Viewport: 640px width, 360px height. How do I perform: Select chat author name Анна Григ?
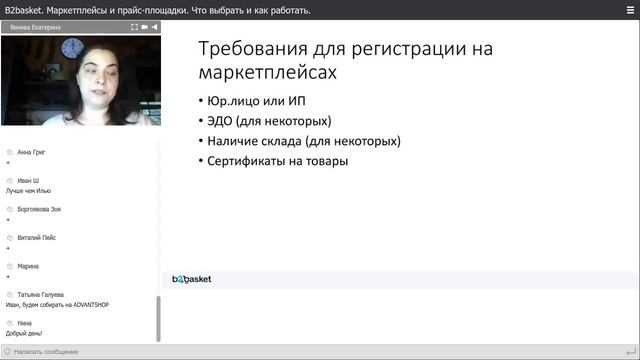[x=31, y=152]
